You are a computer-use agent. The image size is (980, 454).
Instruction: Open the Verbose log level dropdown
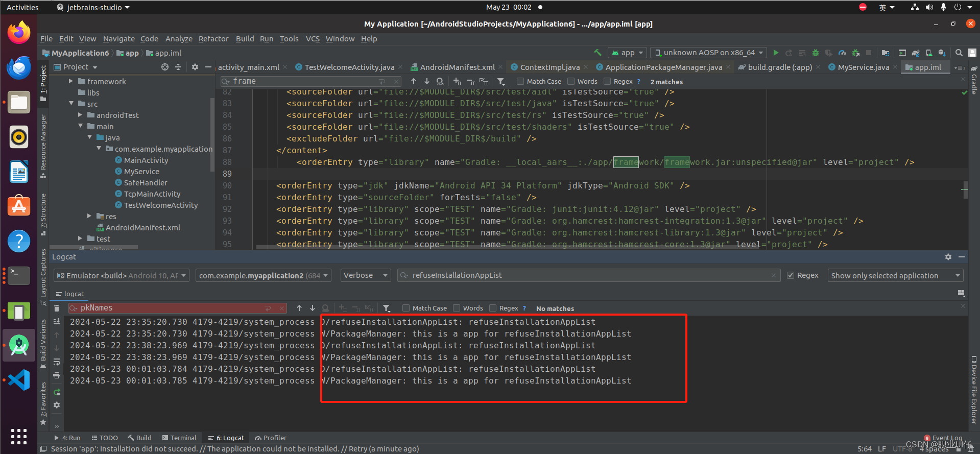[366, 275]
